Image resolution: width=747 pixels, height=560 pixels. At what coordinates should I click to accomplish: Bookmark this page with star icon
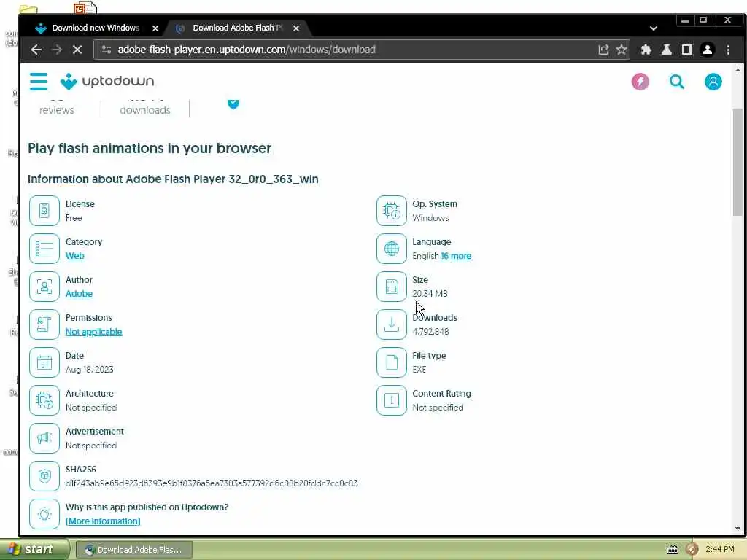[622, 50]
